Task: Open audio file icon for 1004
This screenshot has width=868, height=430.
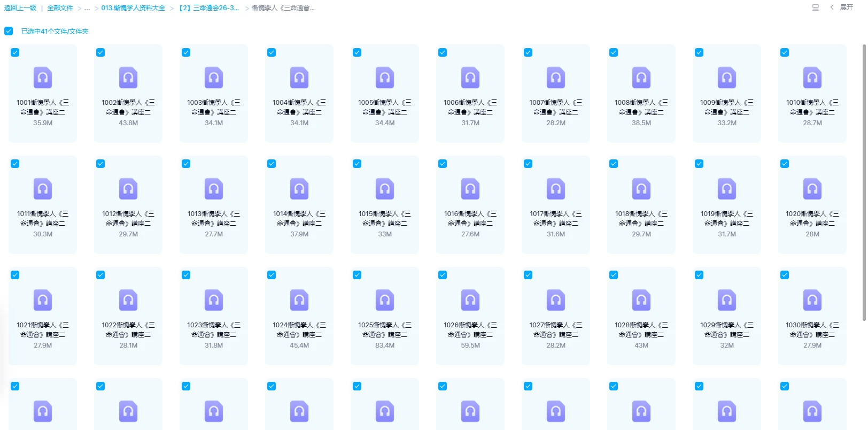Action: [299, 78]
